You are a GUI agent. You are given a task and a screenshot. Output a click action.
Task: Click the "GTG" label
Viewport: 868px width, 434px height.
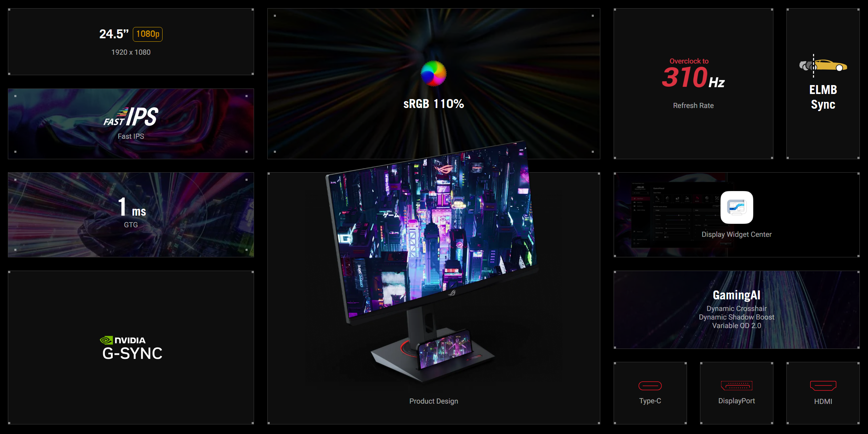131,225
